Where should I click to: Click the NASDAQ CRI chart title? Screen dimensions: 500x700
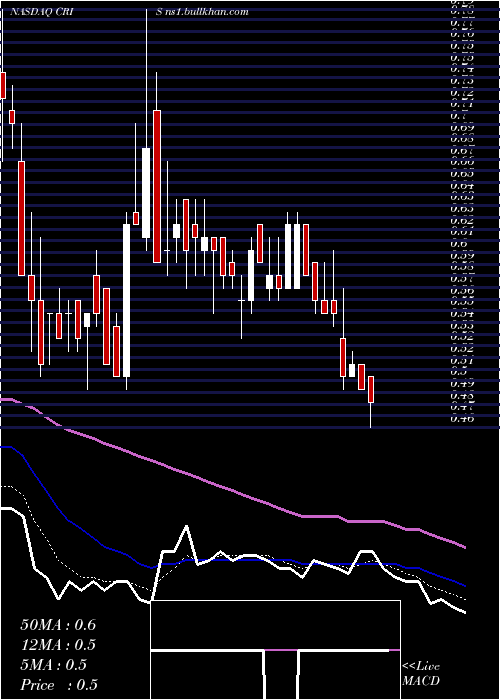44,12
